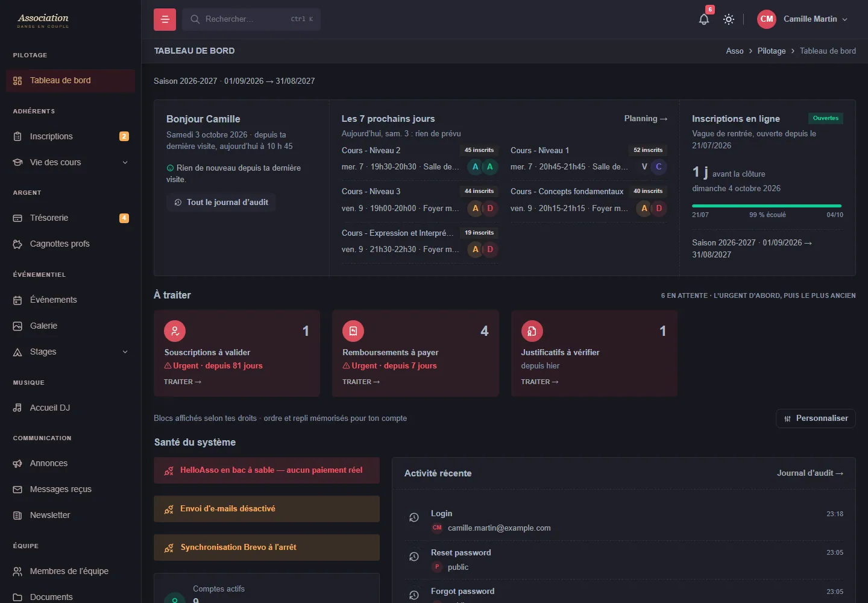
Task: Open Messages reçus in sidebar
Action: pos(71,489)
